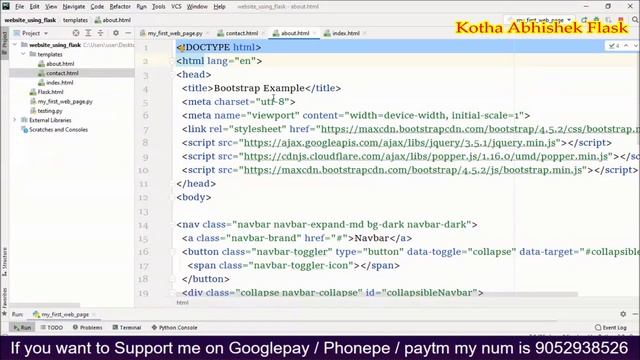Screen dimensions: 640x360
Task: Open Project panel settings gear
Action: click(x=116, y=33)
